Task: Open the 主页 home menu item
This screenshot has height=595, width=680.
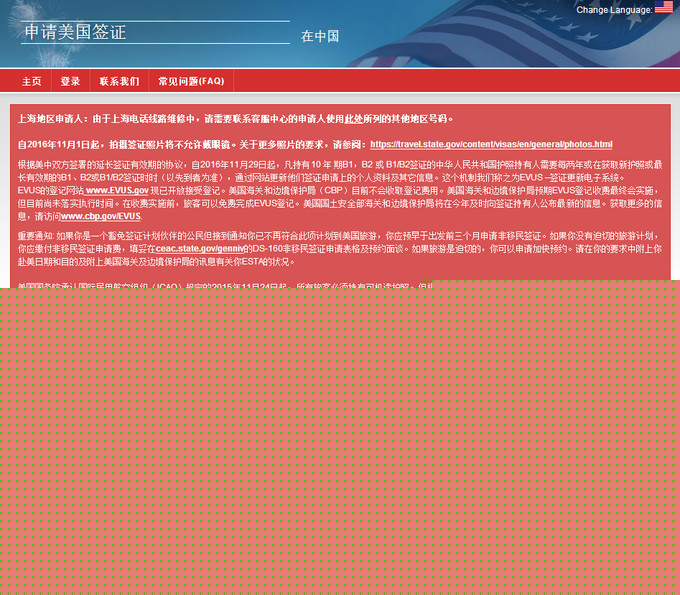Action: [32, 81]
